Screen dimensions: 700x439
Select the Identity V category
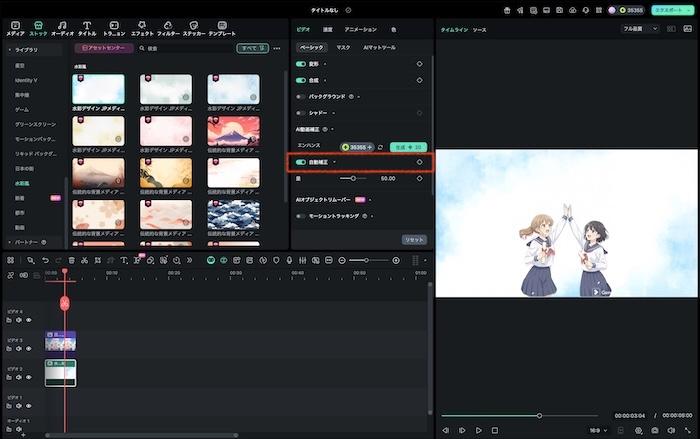tap(26, 80)
